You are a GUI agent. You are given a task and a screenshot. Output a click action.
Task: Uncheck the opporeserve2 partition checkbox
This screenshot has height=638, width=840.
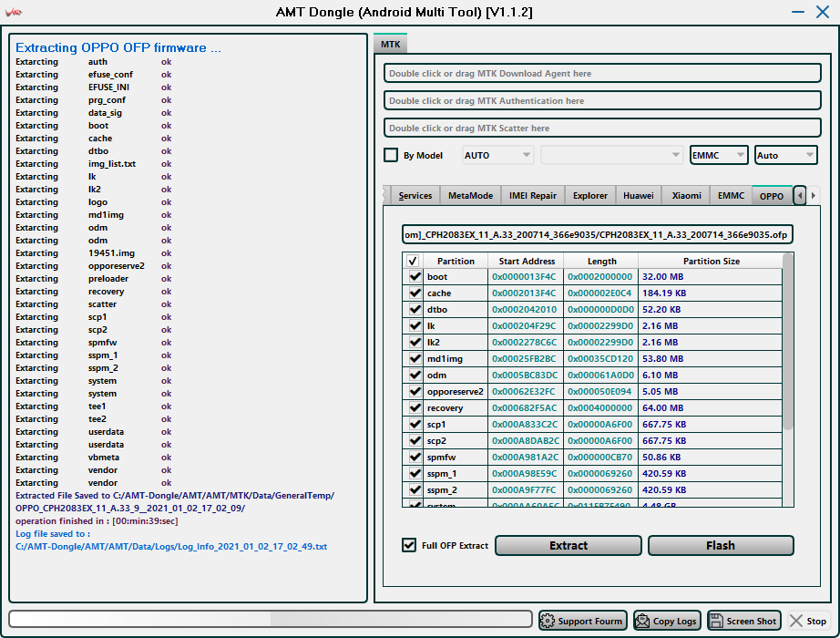[x=415, y=391]
